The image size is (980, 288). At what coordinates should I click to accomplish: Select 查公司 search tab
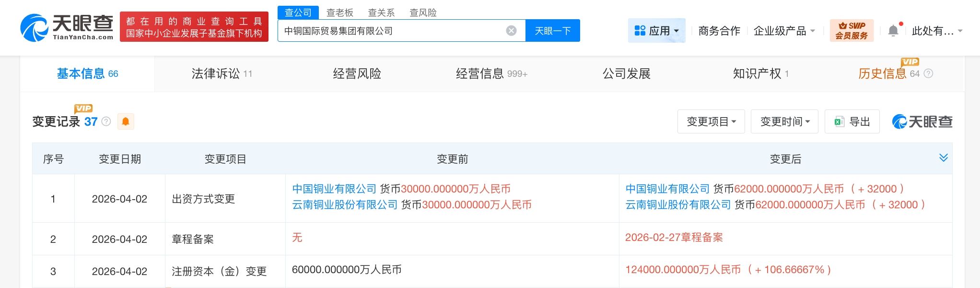(298, 12)
